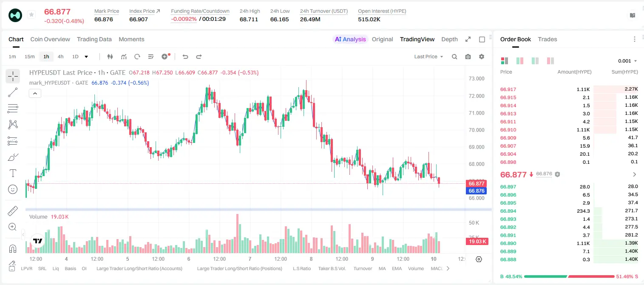Switch to the Trades tab
Viewport: 644px width, 285px height.
click(x=547, y=39)
